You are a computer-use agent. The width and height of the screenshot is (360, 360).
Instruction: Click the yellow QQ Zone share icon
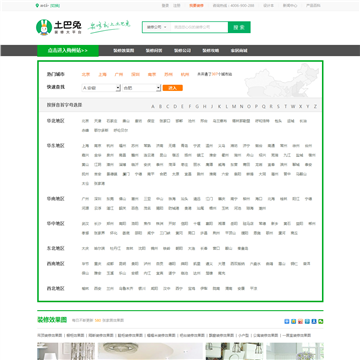point(293,322)
